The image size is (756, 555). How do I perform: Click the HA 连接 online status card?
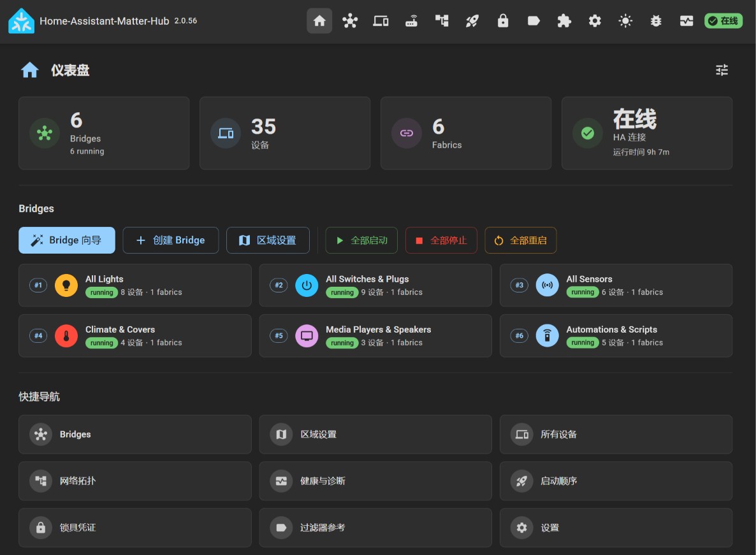(x=647, y=133)
